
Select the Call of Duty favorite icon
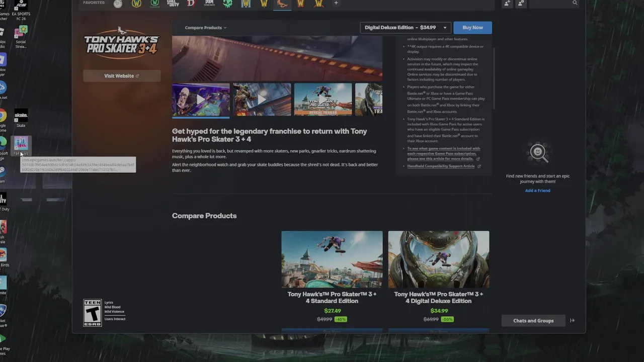[173, 3]
